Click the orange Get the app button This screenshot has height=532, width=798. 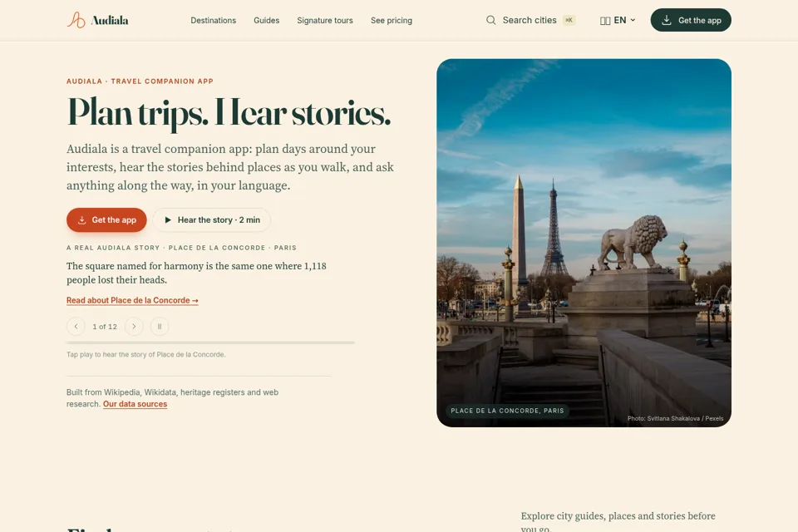106,220
